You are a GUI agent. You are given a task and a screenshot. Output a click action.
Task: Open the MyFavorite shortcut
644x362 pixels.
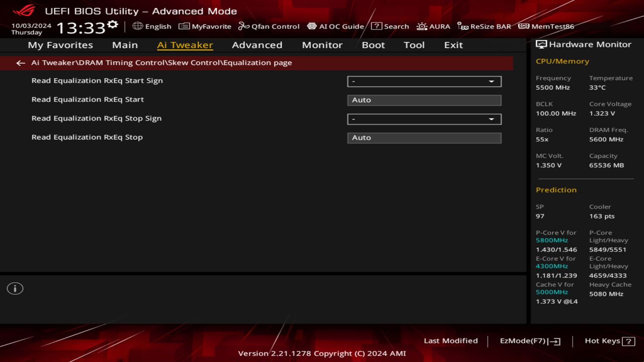coord(205,26)
